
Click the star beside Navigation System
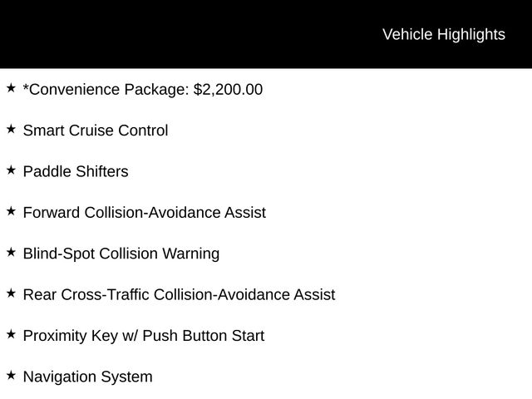(x=11, y=376)
